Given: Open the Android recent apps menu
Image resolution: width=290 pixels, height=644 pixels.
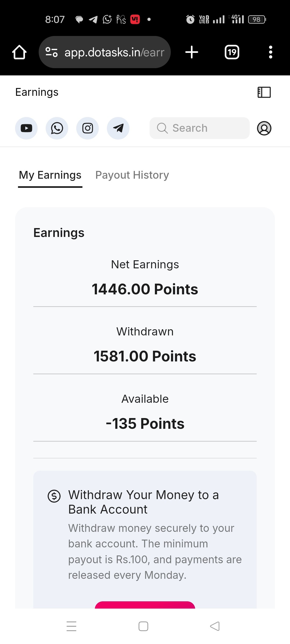Looking at the screenshot, I should [71, 626].
